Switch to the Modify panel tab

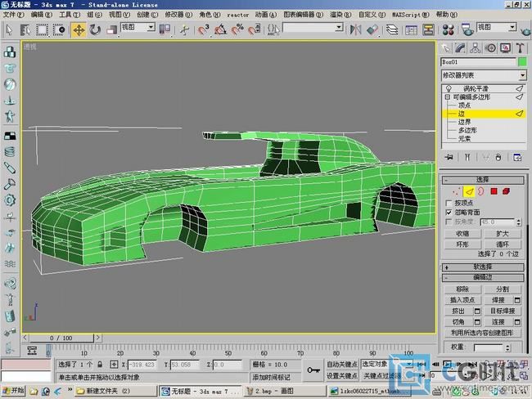click(461, 48)
